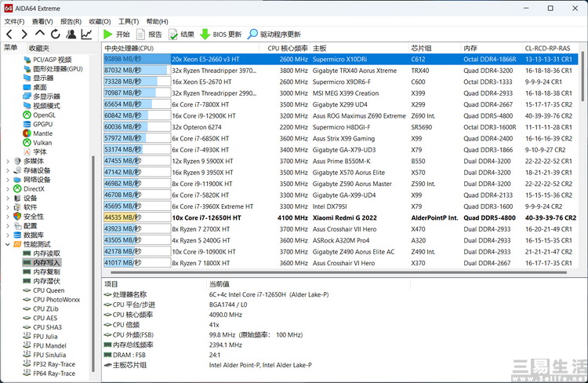Viewport: 588px width, 383px height.
Task: Sort by CPU 核心频率 column header
Action: coord(285,48)
